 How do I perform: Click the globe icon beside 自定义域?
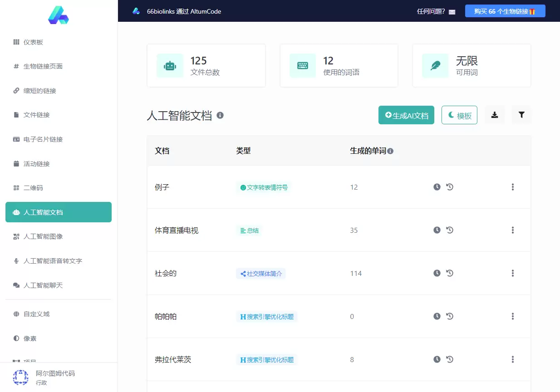[16, 314]
